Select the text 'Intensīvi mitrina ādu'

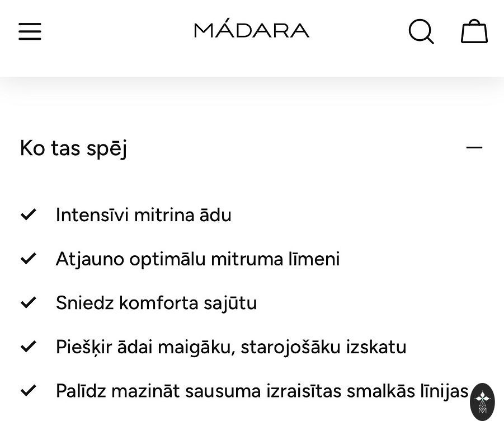click(143, 215)
